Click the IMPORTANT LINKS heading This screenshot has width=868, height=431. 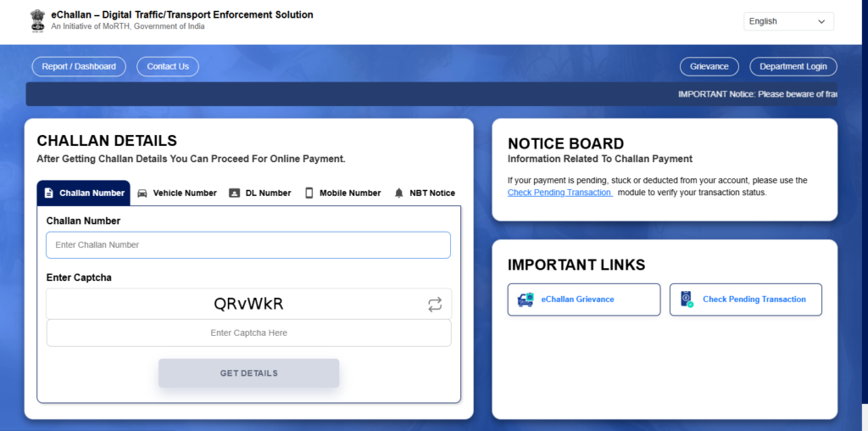click(576, 265)
